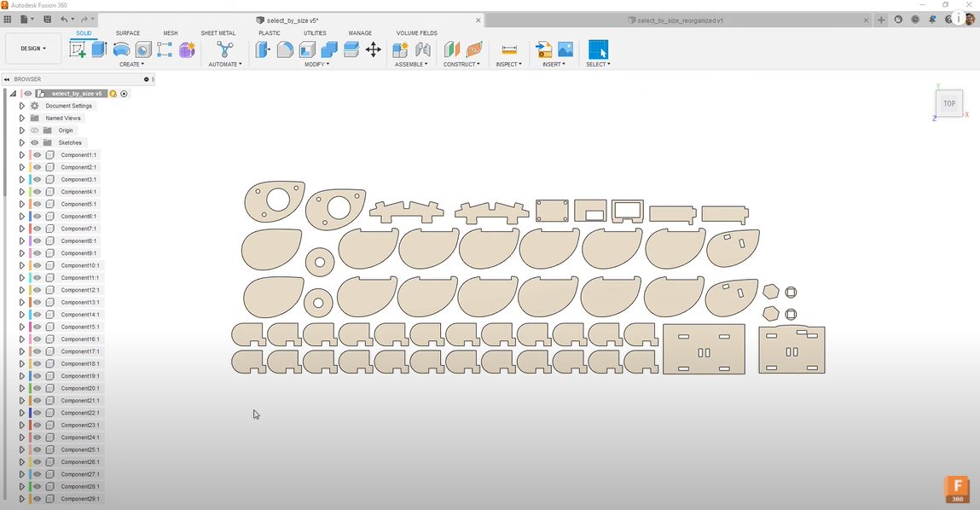Select the Fillet tool in Modify
The image size is (980, 510).
point(285,49)
